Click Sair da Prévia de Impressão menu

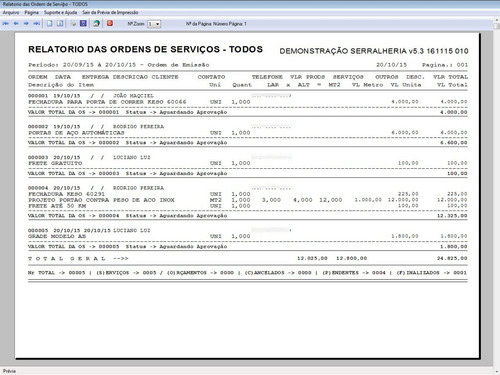click(110, 12)
